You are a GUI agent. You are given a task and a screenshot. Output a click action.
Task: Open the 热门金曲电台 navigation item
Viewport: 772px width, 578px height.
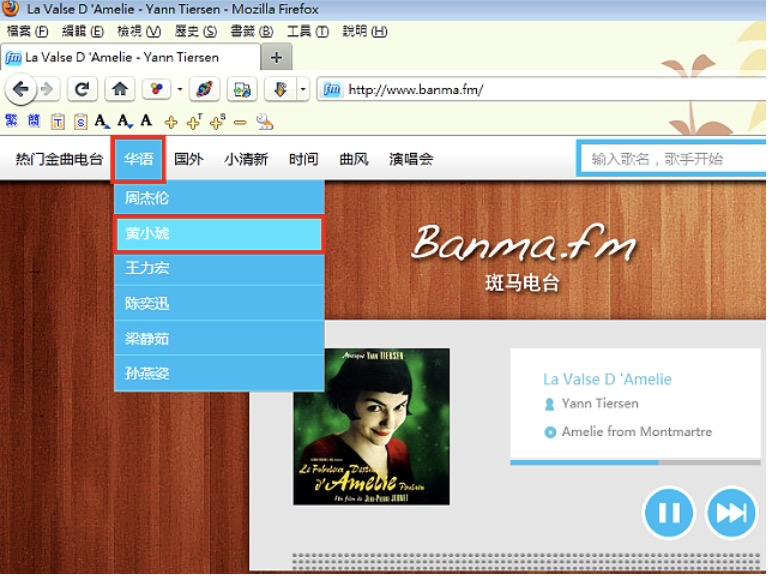(59, 159)
